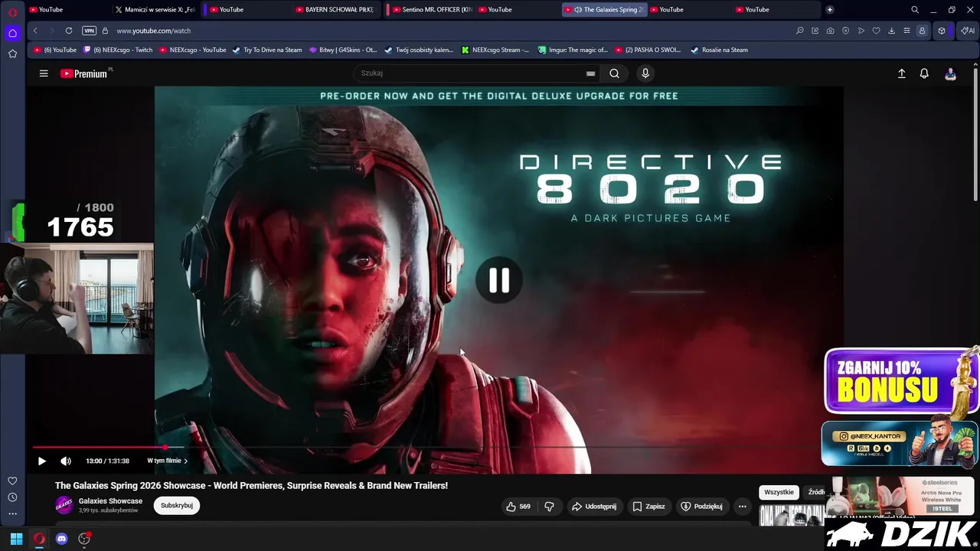Open the downloads icon in toolbar

coord(891,31)
